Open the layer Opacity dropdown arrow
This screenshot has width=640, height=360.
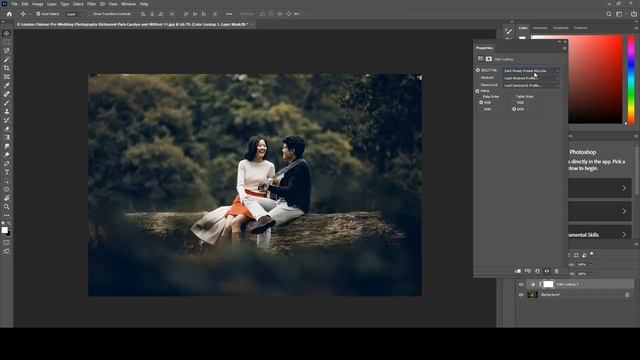click(x=590, y=264)
